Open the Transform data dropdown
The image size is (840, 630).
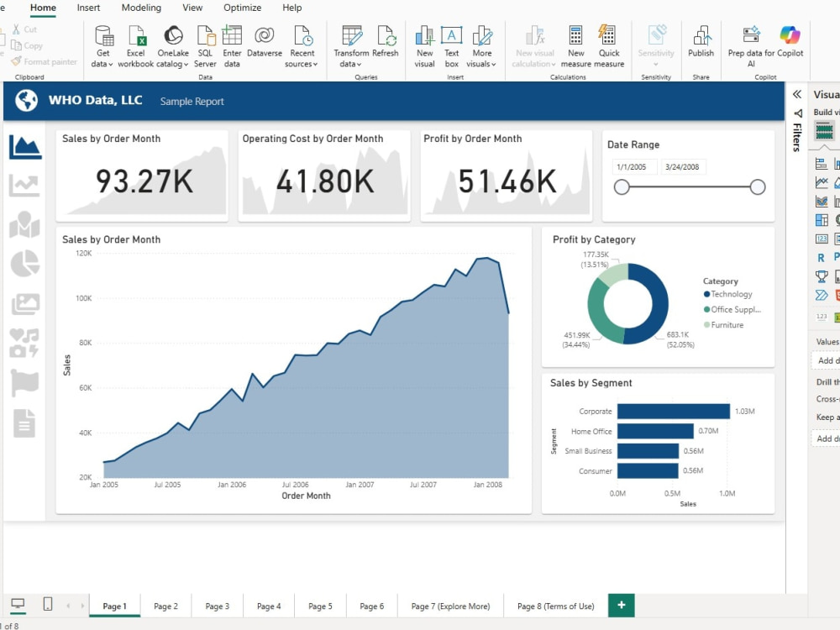[351, 46]
